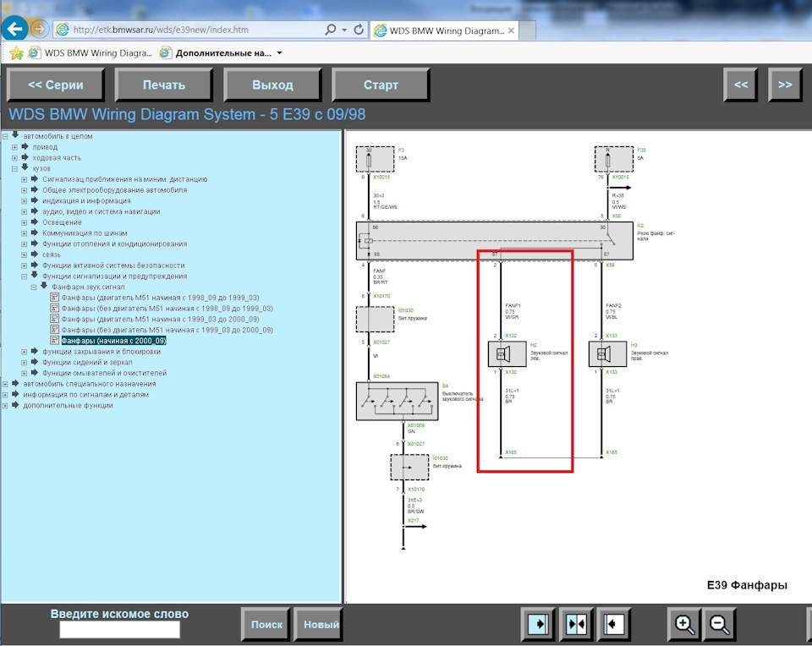Viewport: 812px width, 646px height.
Task: Click the split-pane layout icon with two arrows
Action: pyautogui.click(x=576, y=624)
